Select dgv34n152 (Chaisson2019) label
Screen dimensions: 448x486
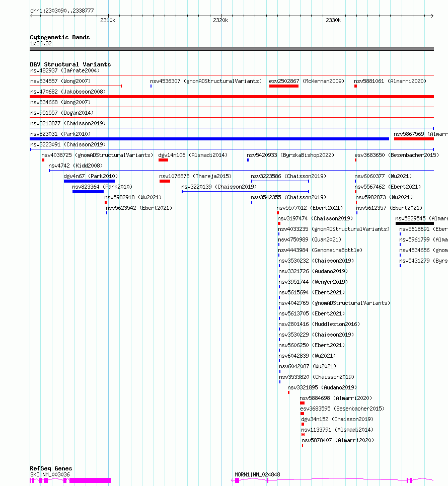[337, 419]
